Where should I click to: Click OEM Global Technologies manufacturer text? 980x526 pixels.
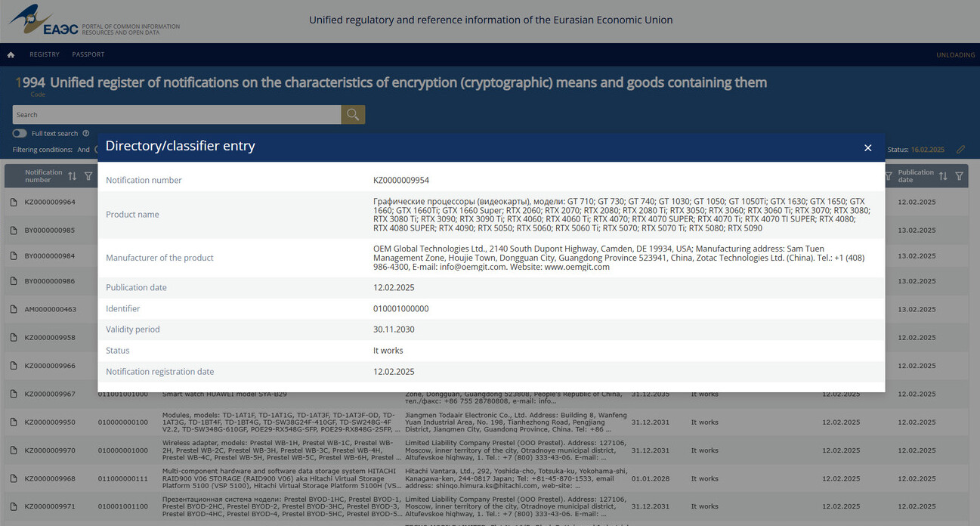pyautogui.click(x=620, y=258)
